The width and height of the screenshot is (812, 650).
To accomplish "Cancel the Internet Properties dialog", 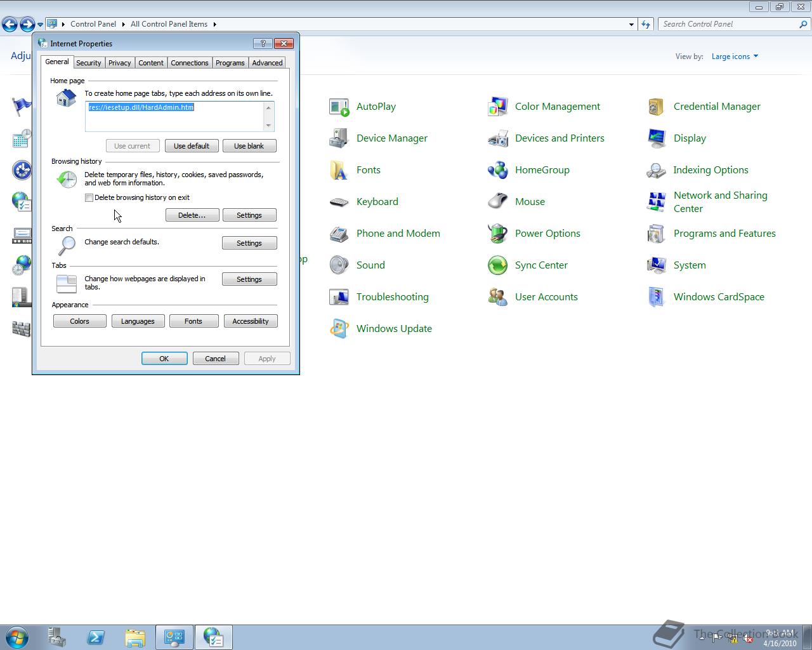I will (x=216, y=359).
